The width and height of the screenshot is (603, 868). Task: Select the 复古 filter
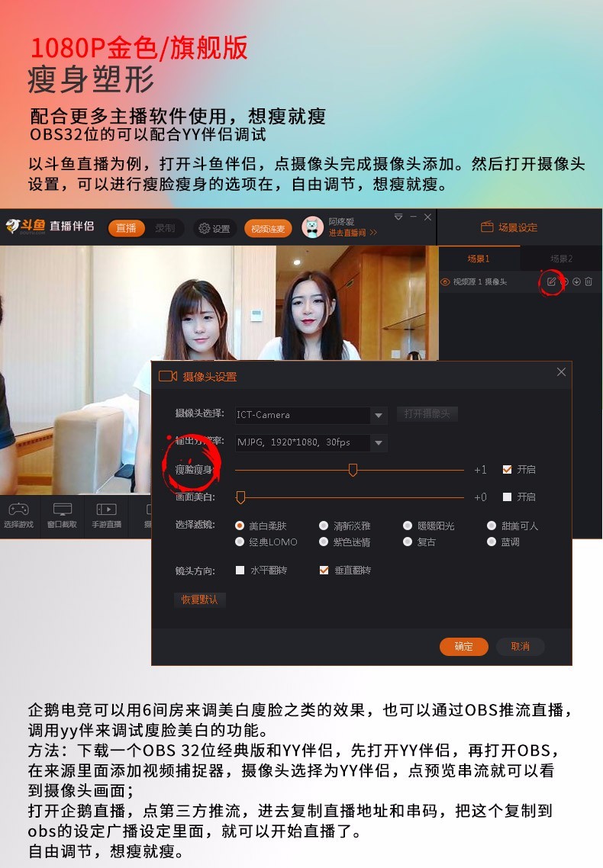[408, 542]
